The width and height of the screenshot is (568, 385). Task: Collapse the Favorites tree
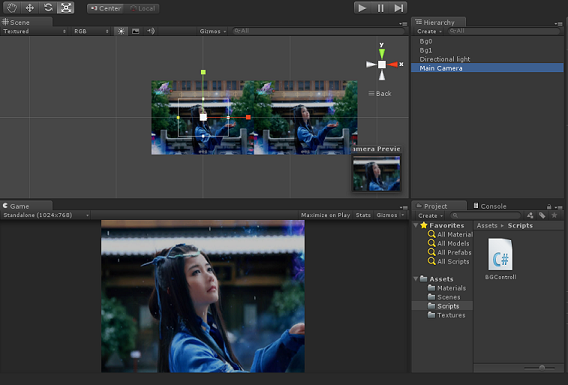click(x=416, y=225)
